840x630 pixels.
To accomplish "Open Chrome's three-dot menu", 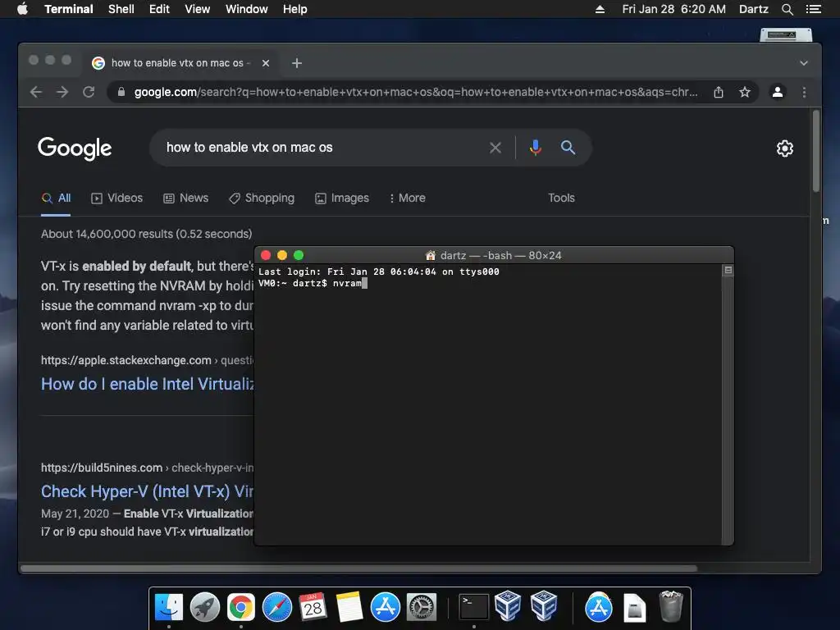I will [804, 92].
